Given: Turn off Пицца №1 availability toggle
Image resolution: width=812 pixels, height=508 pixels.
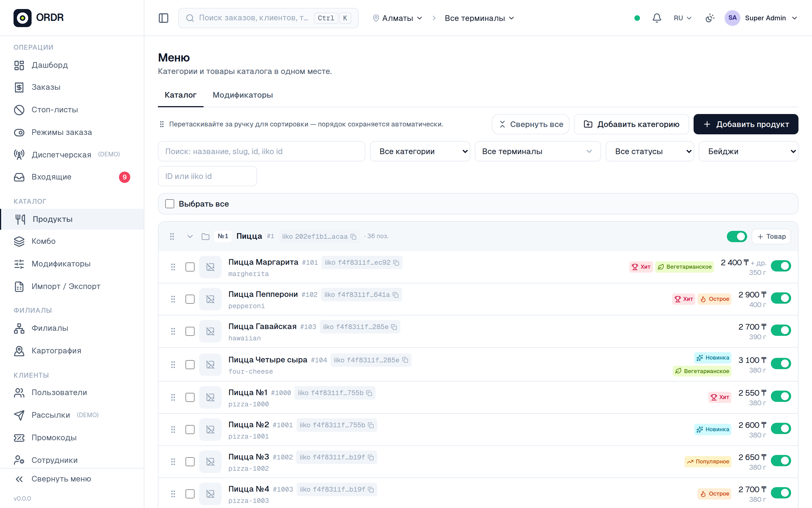Looking at the screenshot, I should [781, 397].
